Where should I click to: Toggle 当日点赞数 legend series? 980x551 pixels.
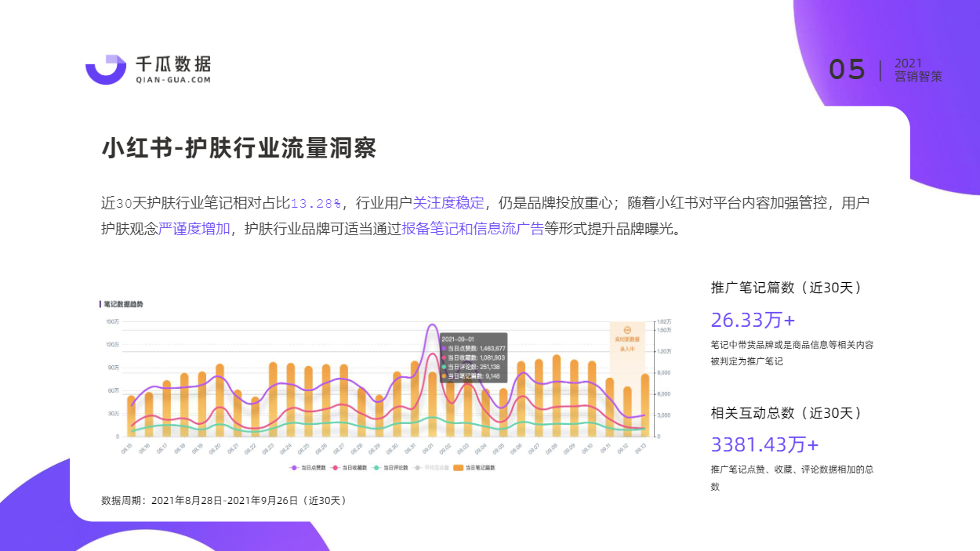pyautogui.click(x=306, y=468)
